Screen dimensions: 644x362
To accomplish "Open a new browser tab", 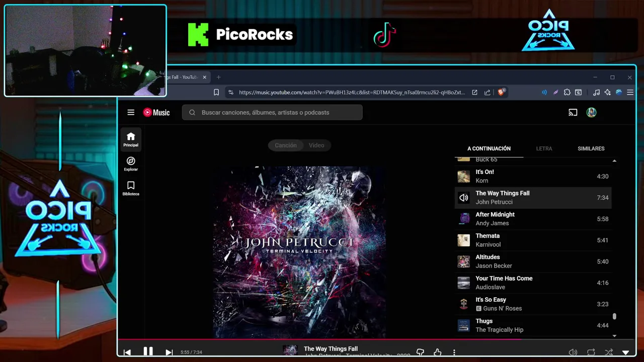I will click(x=218, y=77).
